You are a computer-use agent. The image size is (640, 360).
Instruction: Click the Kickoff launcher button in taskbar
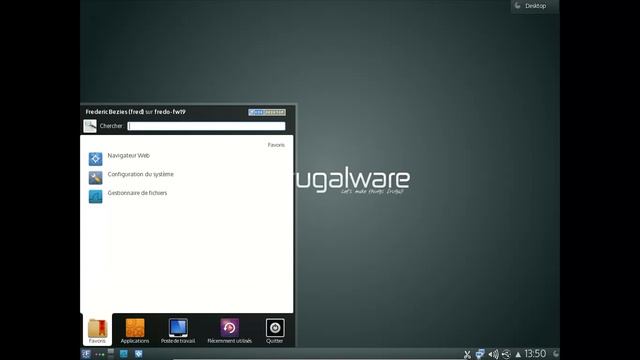(86, 354)
